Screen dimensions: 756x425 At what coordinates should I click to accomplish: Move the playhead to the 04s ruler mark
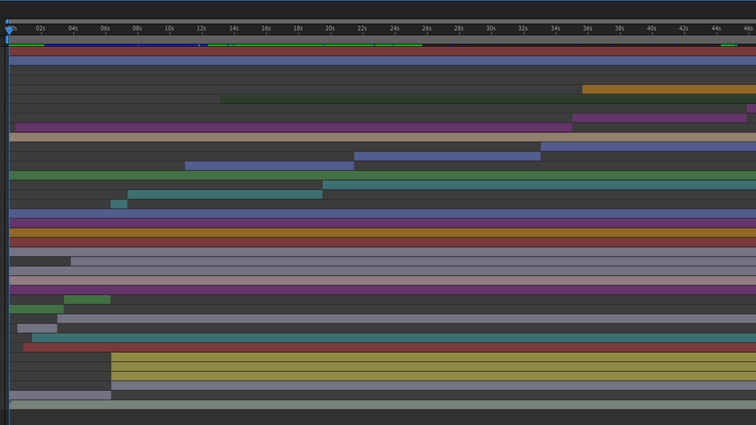(73, 28)
